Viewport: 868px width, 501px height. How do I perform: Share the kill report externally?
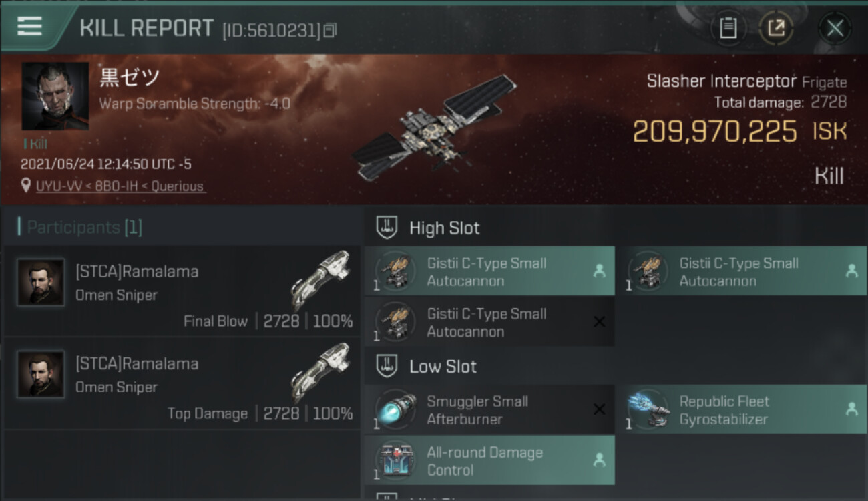point(776,28)
